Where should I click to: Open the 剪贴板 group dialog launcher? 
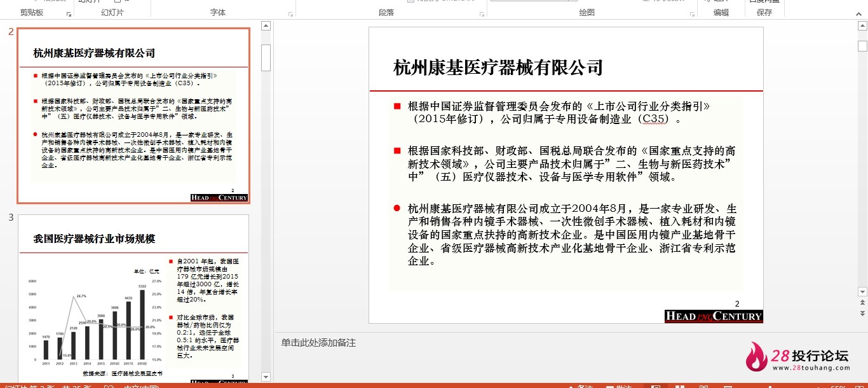pyautogui.click(x=69, y=13)
